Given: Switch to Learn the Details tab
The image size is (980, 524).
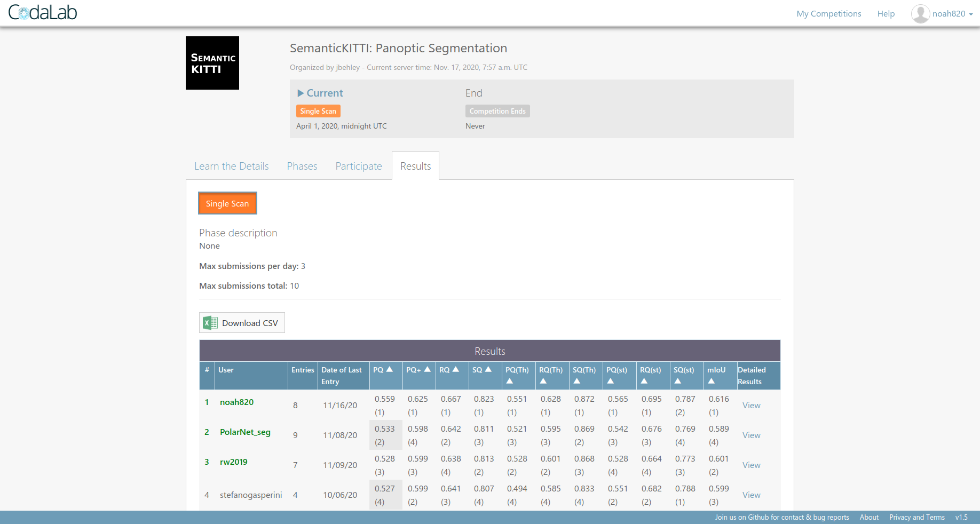Looking at the screenshot, I should (x=232, y=166).
